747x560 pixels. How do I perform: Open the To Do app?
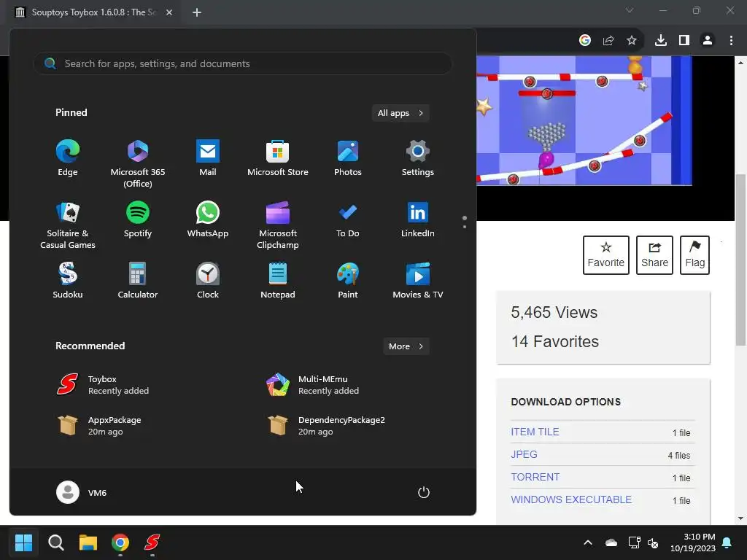(x=348, y=220)
